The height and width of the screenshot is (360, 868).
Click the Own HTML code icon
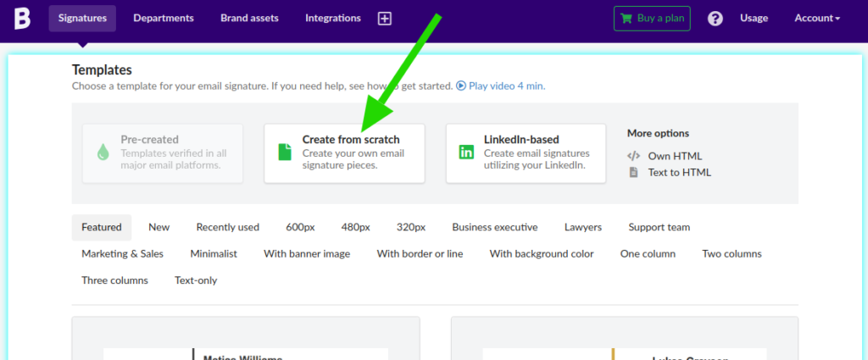[x=633, y=156]
